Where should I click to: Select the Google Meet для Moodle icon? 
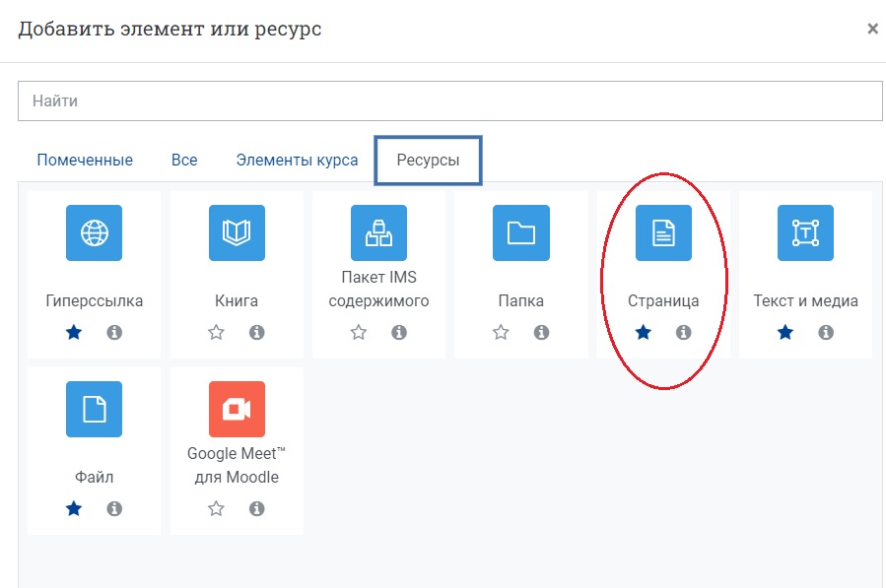[x=237, y=409]
